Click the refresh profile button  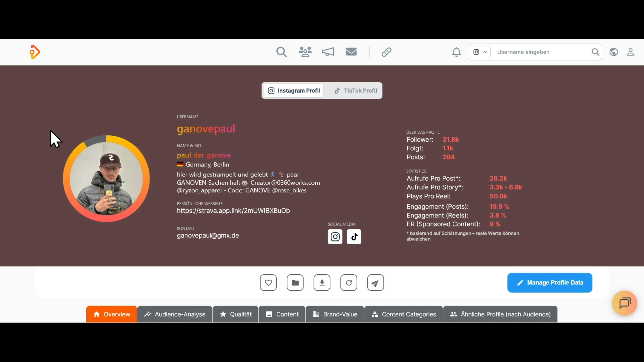[x=349, y=283]
